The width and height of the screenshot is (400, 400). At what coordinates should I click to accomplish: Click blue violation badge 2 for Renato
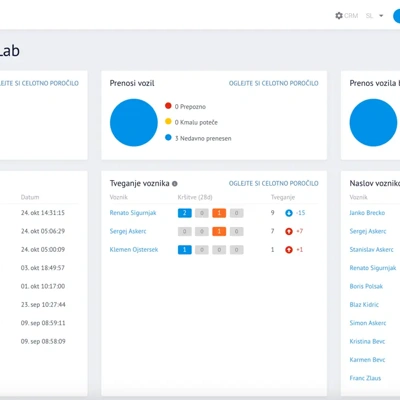(x=185, y=213)
